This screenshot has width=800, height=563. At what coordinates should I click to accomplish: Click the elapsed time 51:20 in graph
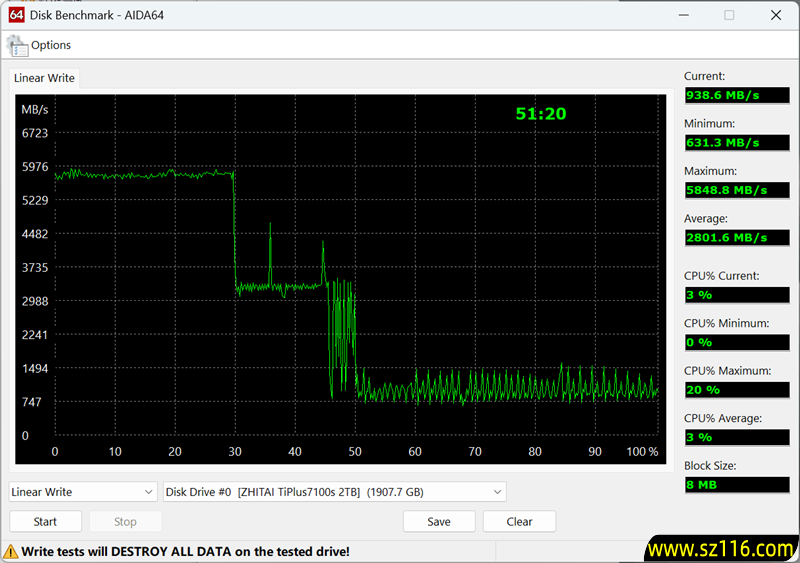click(541, 114)
